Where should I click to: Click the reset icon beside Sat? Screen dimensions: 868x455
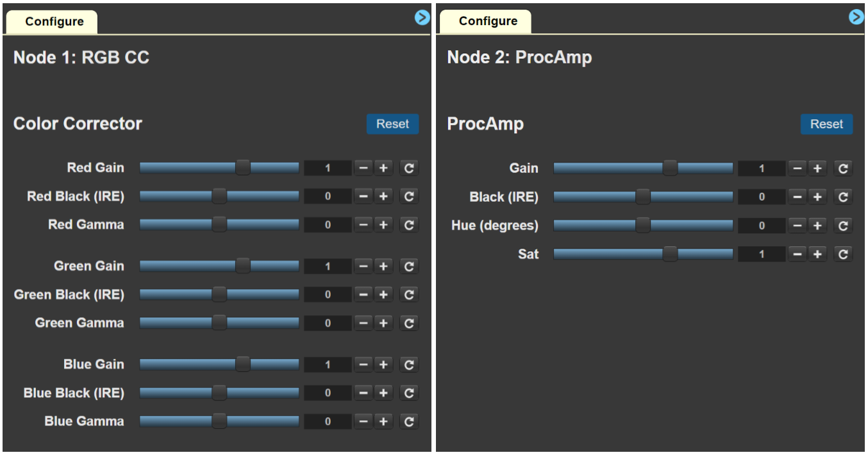coord(843,254)
